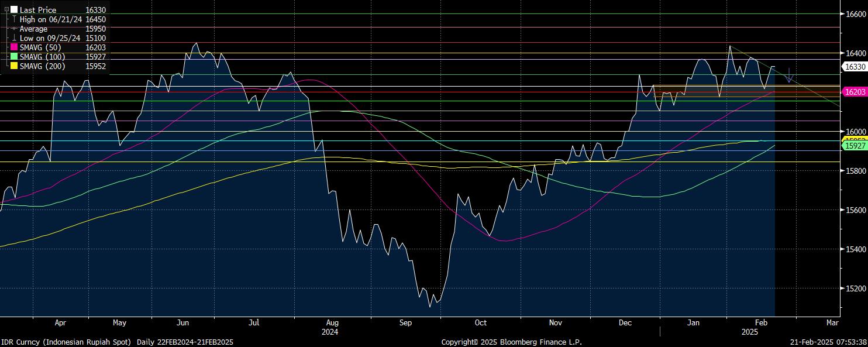Click the white 16330 last price tag
868x347 pixels.
853,67
